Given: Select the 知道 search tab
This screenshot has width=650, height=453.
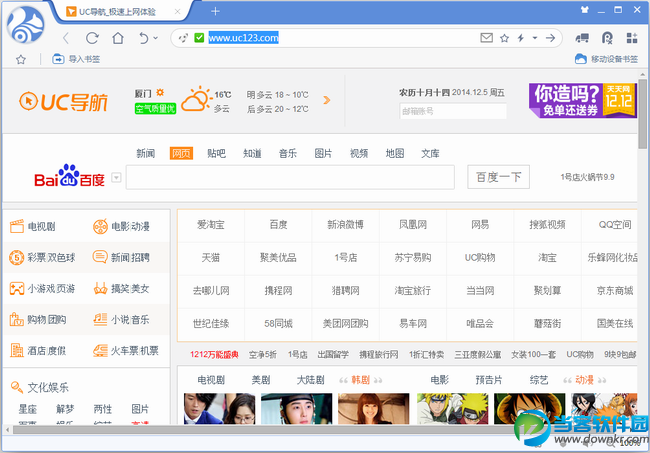Looking at the screenshot, I should click(252, 153).
